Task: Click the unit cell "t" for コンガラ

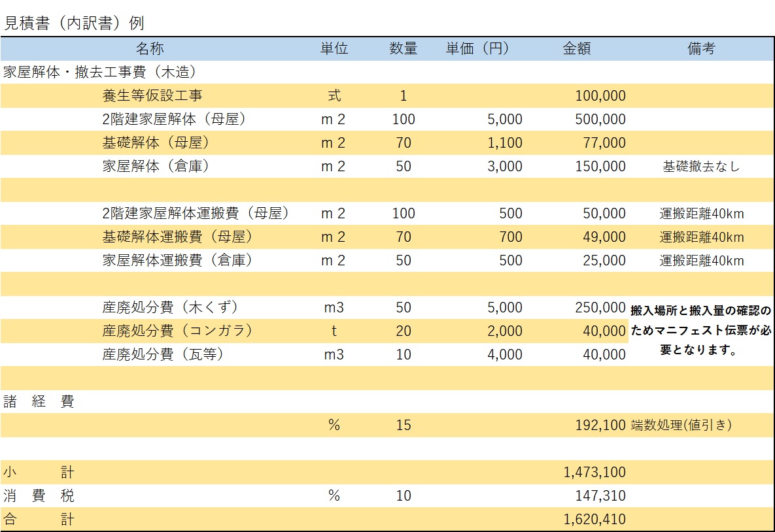Action: (x=334, y=331)
